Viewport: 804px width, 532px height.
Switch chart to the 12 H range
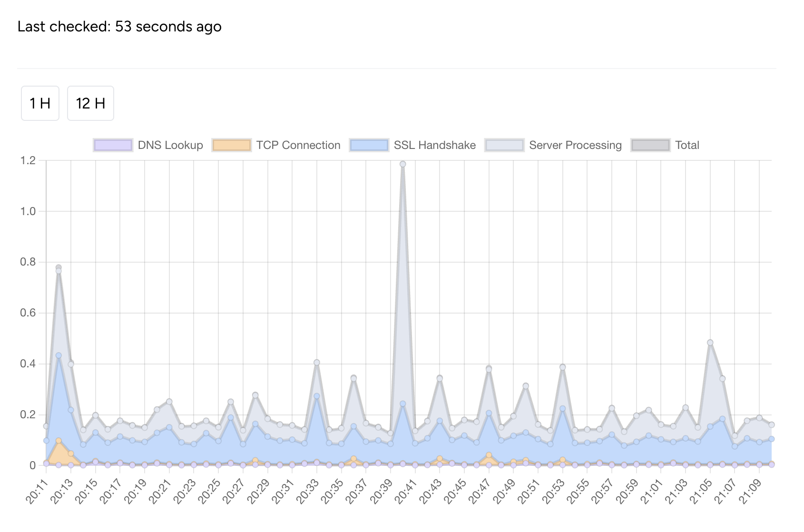90,103
